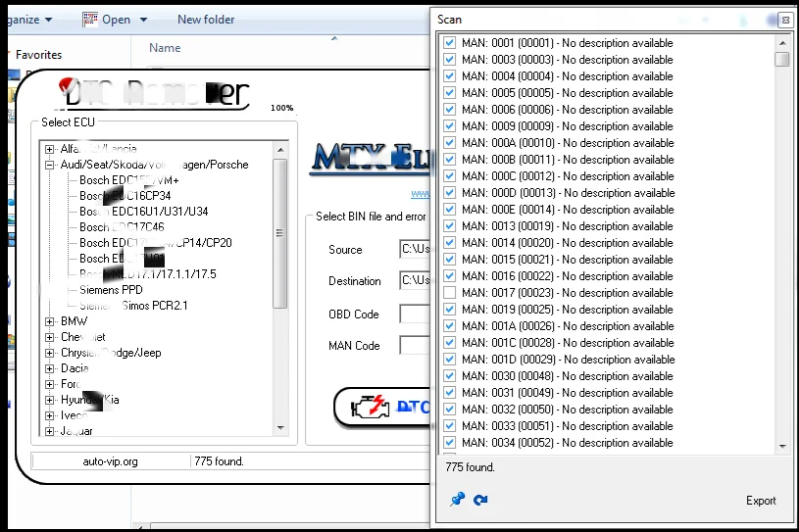
Task: Click '775 found.' in DTC Remover status bar
Action: (220, 461)
